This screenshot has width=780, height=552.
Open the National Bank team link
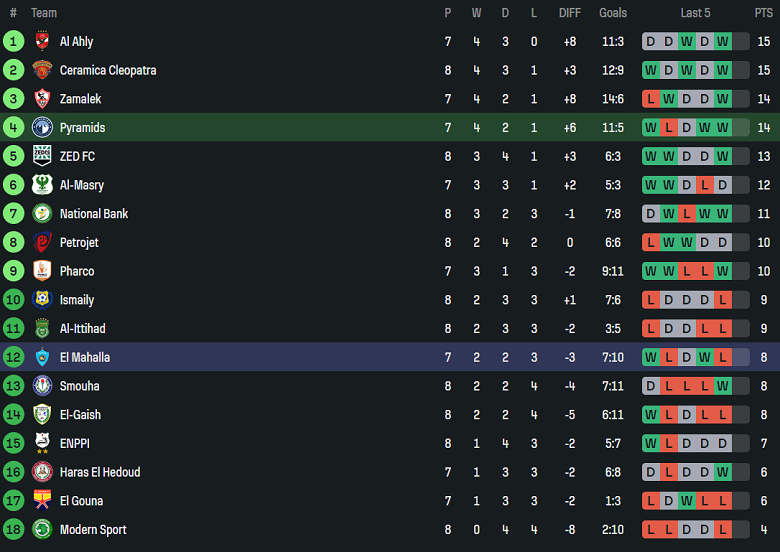tap(94, 214)
